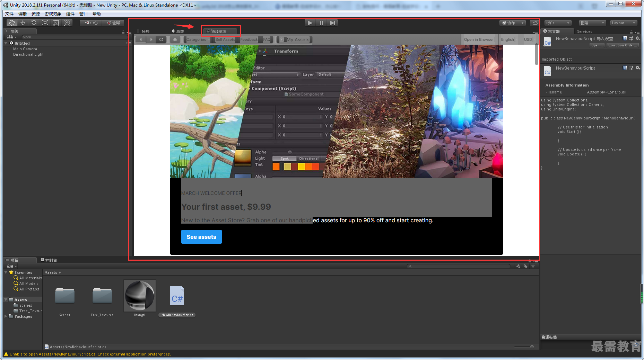Click the Execution Order... button

(x=623, y=45)
